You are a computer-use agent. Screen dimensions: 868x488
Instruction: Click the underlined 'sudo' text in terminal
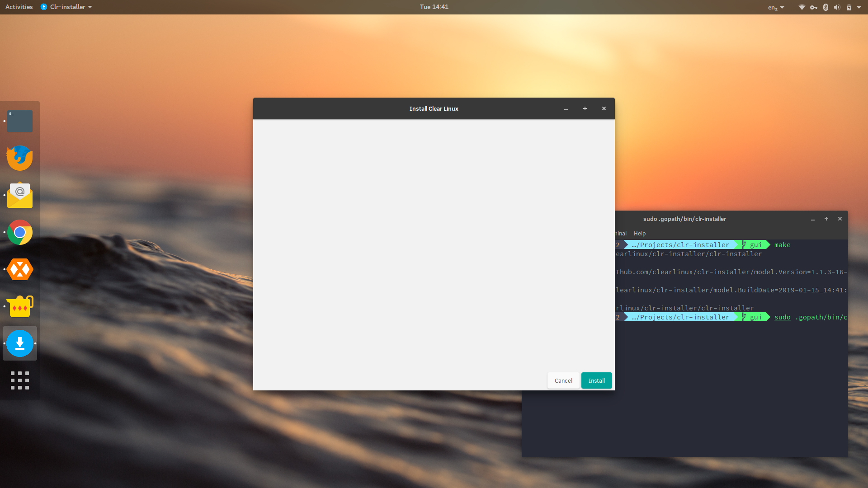[x=782, y=317]
